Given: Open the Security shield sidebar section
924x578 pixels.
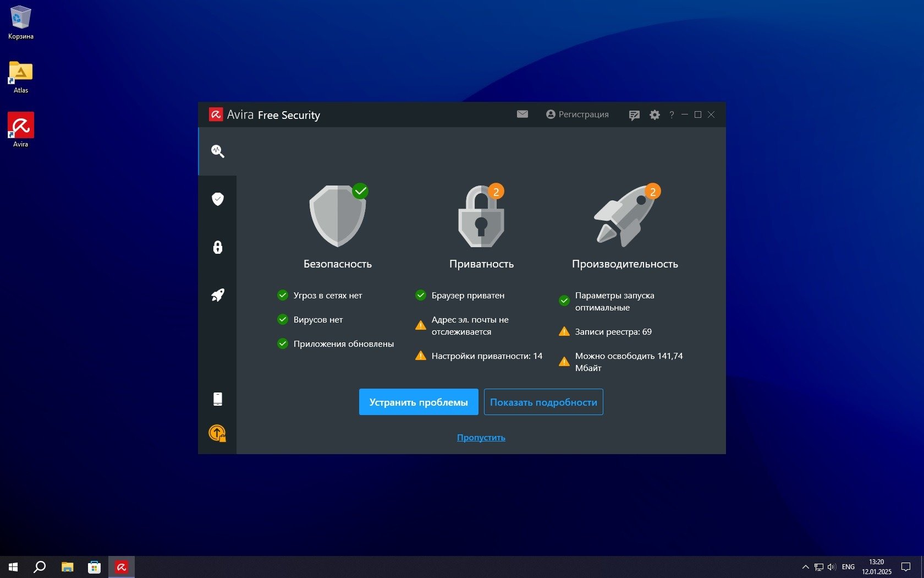Looking at the screenshot, I should 218,199.
